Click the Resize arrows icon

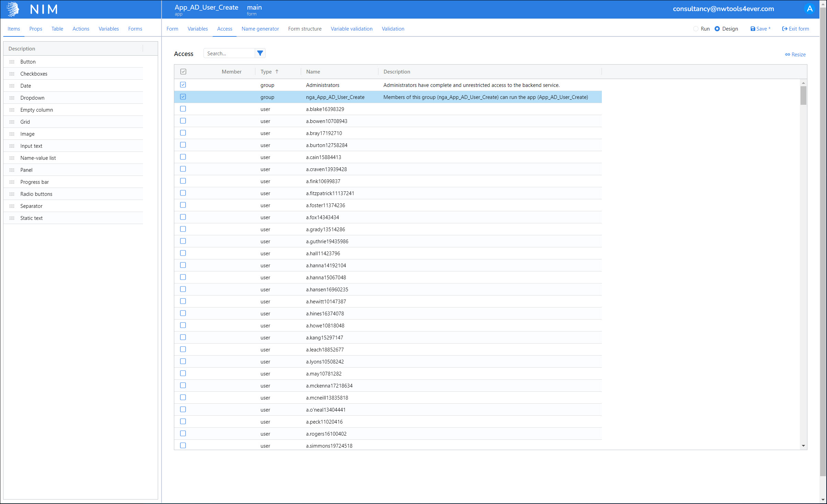787,55
